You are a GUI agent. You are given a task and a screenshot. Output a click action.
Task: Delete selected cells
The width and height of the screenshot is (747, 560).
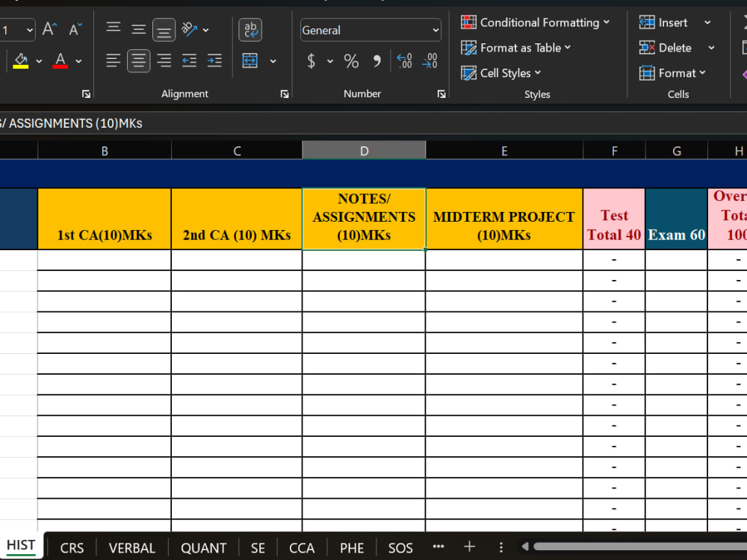tap(666, 48)
